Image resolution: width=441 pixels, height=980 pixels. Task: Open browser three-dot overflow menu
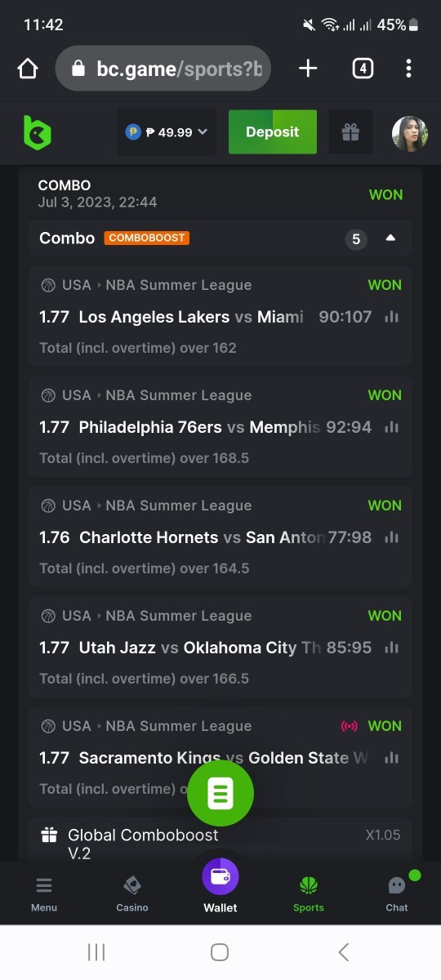pyautogui.click(x=408, y=69)
